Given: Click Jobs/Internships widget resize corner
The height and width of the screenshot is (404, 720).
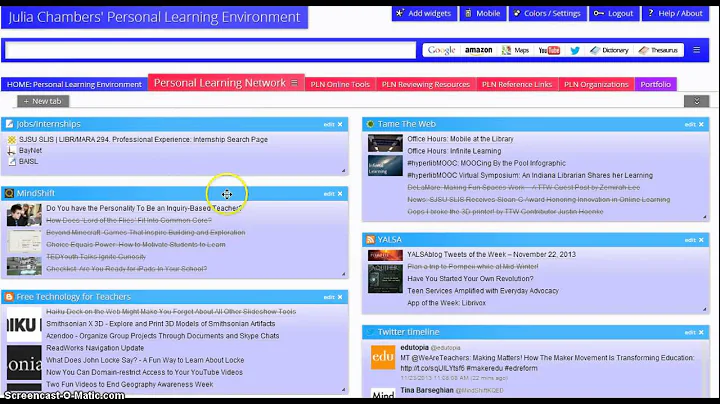Looking at the screenshot, I should pos(343,171).
